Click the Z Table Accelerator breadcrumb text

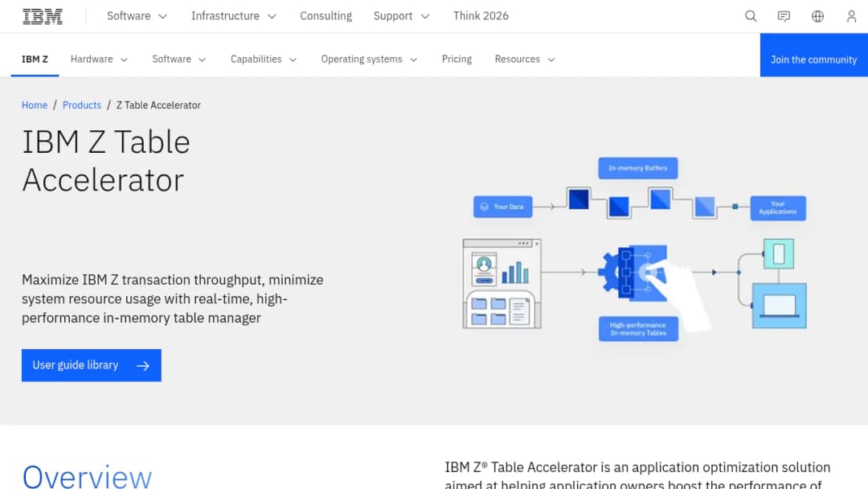click(158, 105)
